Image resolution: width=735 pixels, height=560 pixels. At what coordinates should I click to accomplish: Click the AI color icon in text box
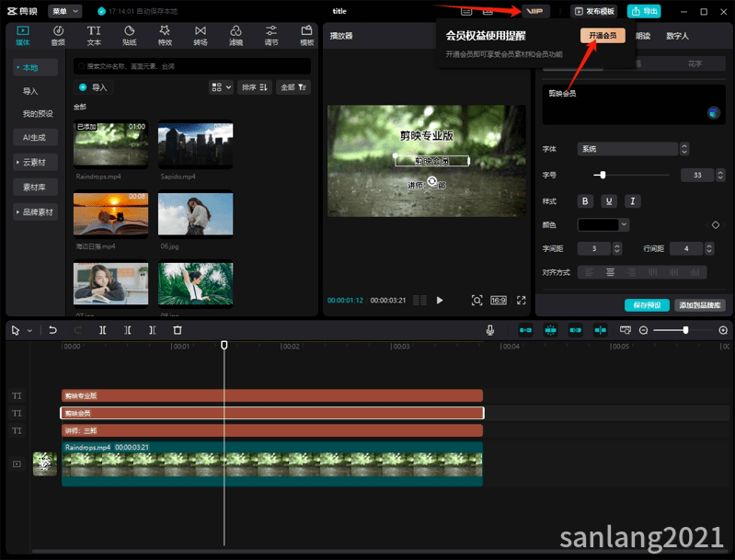pyautogui.click(x=714, y=113)
